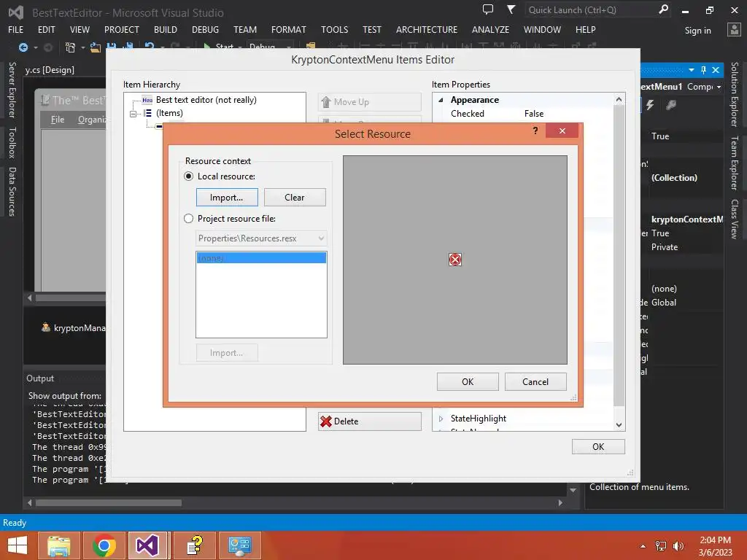Open the Toolbox side tab
Screen dimensions: 747x560
(12, 143)
